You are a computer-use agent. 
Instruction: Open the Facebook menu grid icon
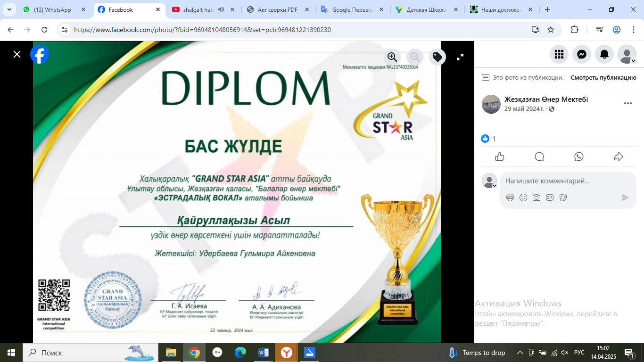(x=559, y=55)
